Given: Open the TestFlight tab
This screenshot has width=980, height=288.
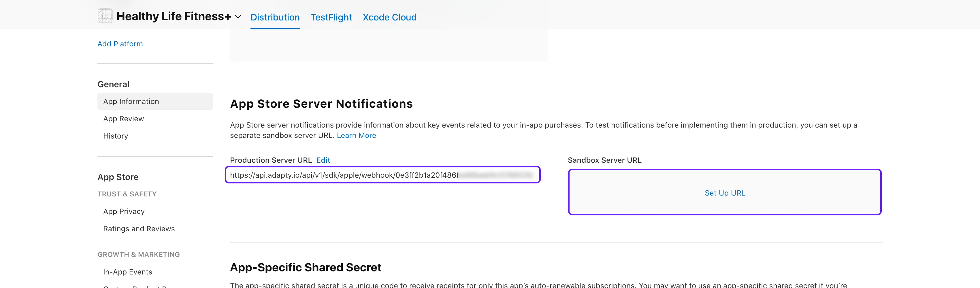Looking at the screenshot, I should (331, 18).
